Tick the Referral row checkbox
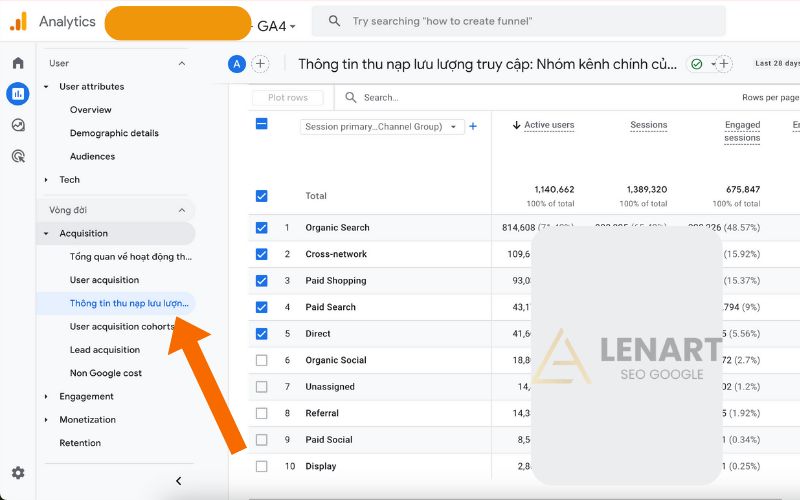Viewport: 800px width, 500px height. [262, 413]
